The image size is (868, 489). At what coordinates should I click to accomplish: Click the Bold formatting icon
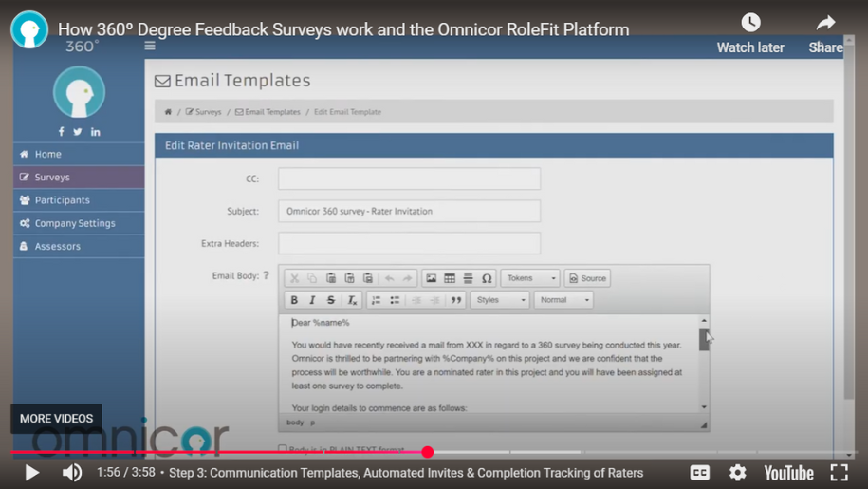coord(294,300)
